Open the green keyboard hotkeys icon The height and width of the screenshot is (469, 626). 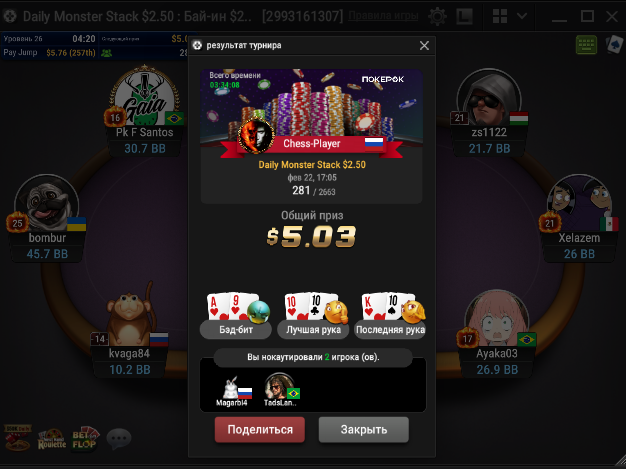tap(586, 45)
